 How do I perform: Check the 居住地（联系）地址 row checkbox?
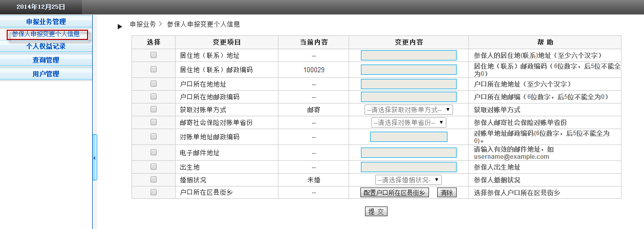pyautogui.click(x=154, y=55)
